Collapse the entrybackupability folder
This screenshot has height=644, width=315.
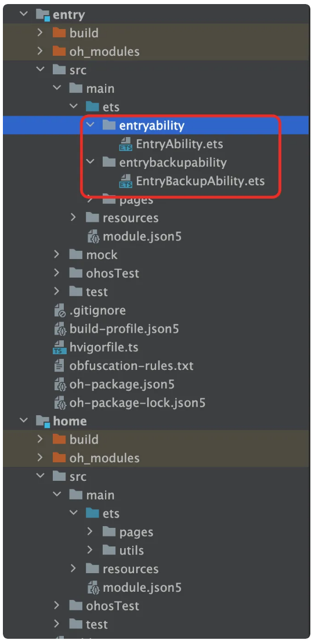[90, 162]
